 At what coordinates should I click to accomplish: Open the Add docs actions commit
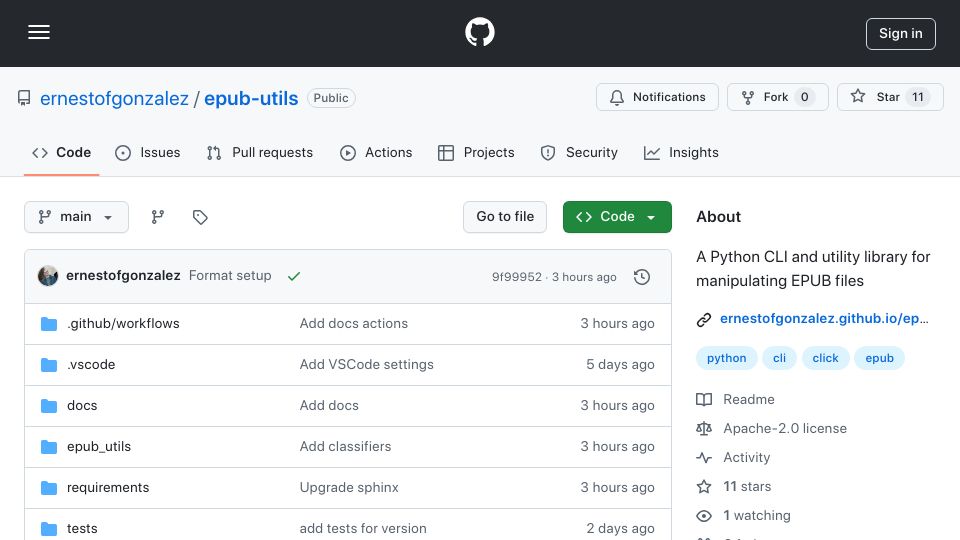(x=354, y=323)
